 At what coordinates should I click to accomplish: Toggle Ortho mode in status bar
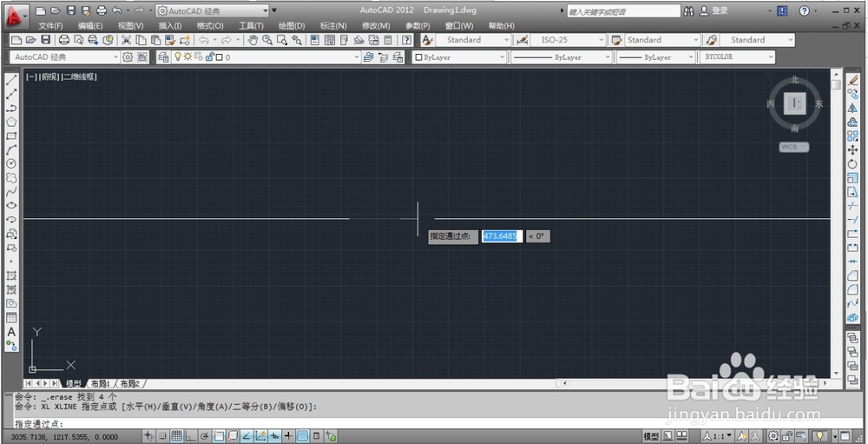(190, 436)
